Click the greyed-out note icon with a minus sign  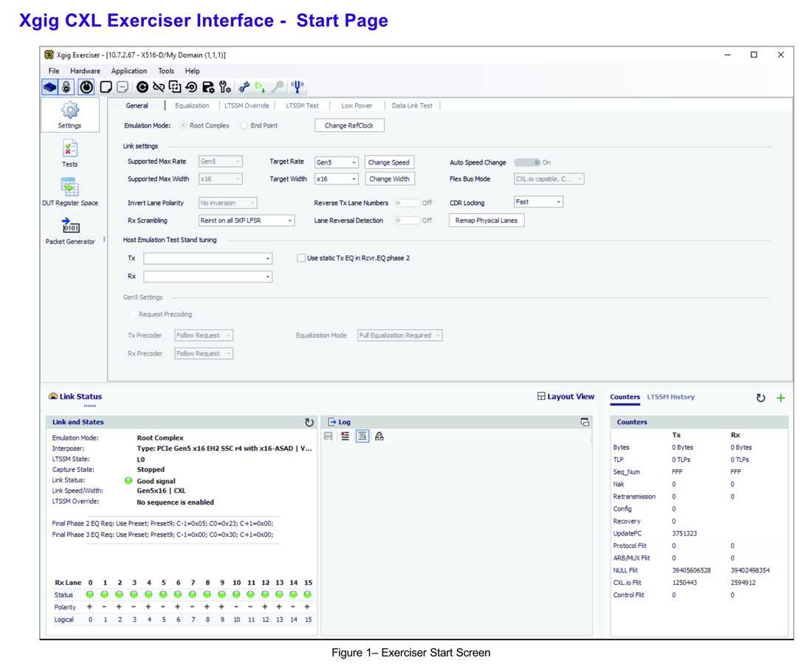123,87
